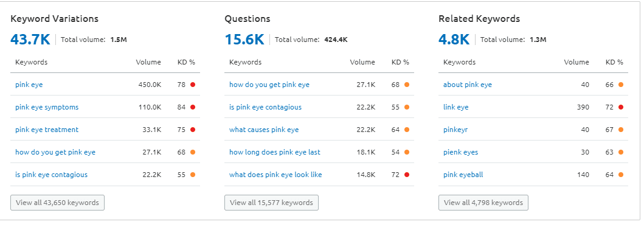The height and width of the screenshot is (230, 644).
Task: Click orange KD dot for 'how long does pink eye last'
Action: click(407, 152)
